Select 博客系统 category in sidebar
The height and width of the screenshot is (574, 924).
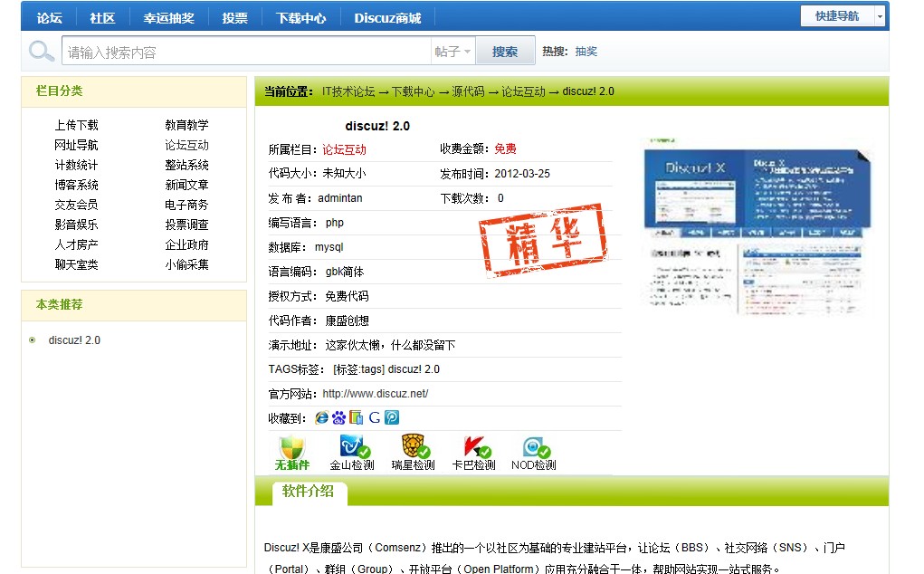pyautogui.click(x=77, y=185)
